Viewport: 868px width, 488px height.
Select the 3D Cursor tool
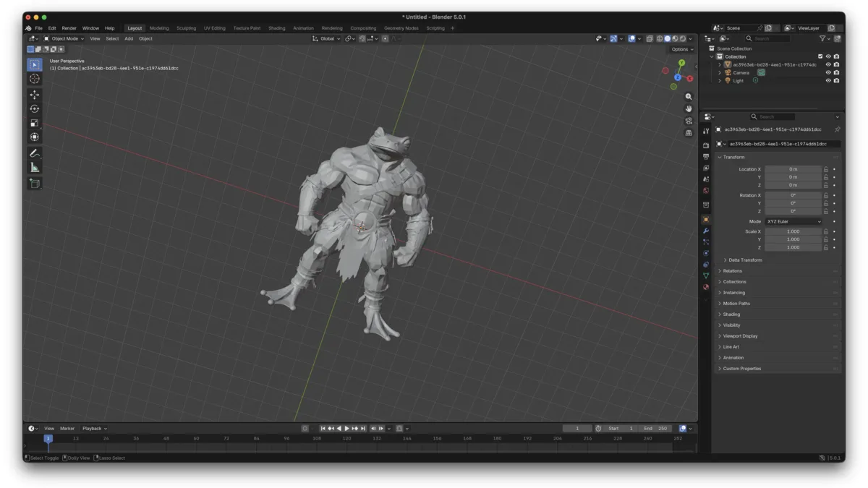coord(35,78)
